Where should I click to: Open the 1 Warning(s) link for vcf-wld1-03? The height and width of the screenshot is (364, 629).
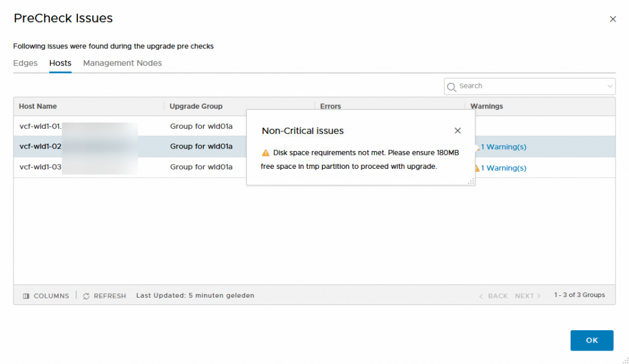click(503, 168)
